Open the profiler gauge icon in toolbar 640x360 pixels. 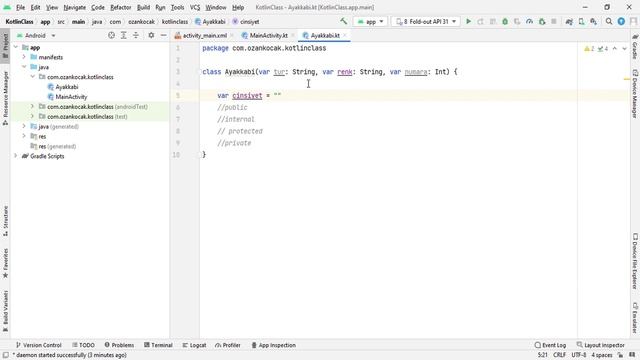[x=529, y=21]
